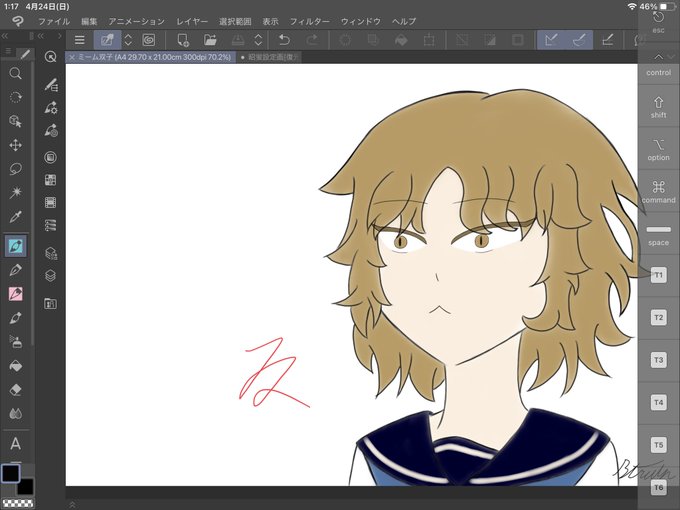The height and width of the screenshot is (510, 680).
Task: Open tool palette hamburger menu
Action: [8, 52]
